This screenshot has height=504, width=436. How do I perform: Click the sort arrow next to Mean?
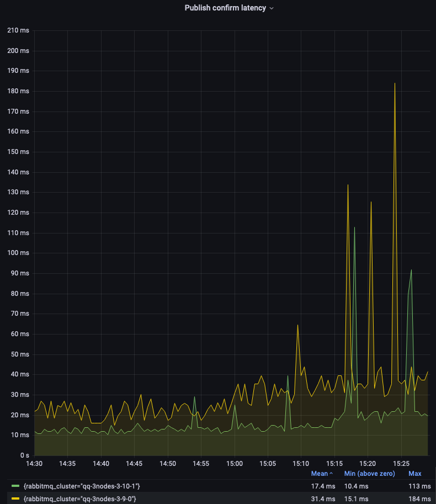click(331, 474)
